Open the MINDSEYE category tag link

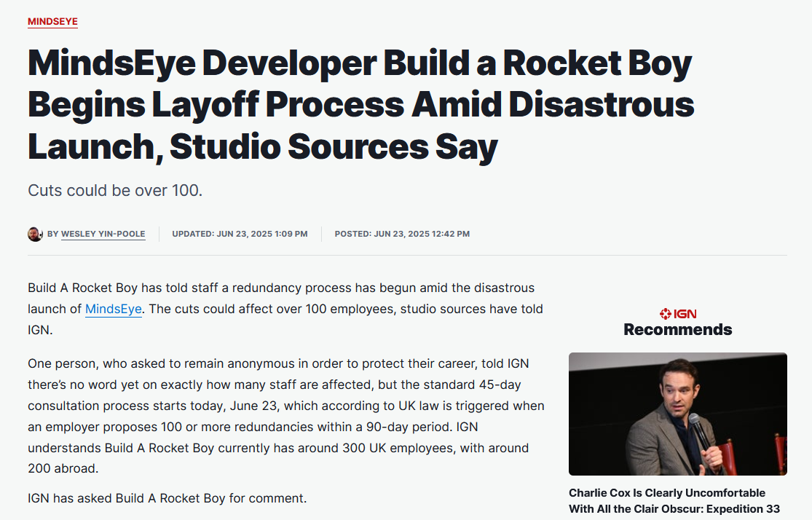pos(53,22)
